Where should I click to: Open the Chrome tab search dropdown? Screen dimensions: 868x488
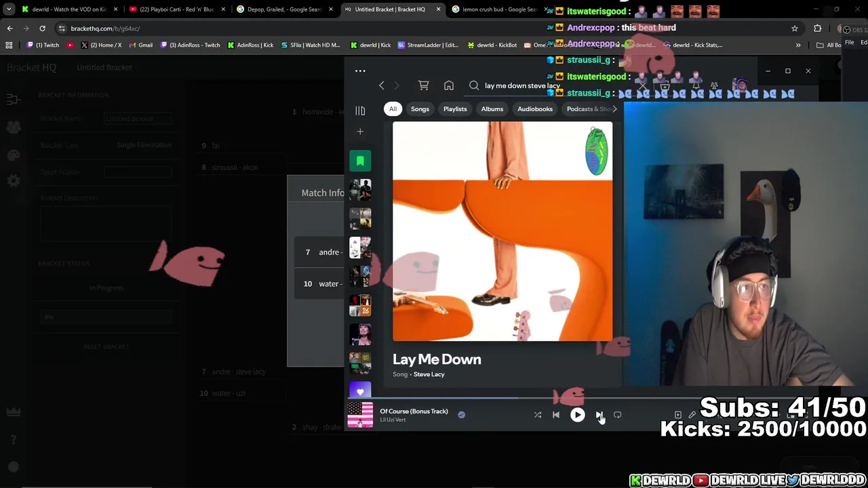coord(9,9)
